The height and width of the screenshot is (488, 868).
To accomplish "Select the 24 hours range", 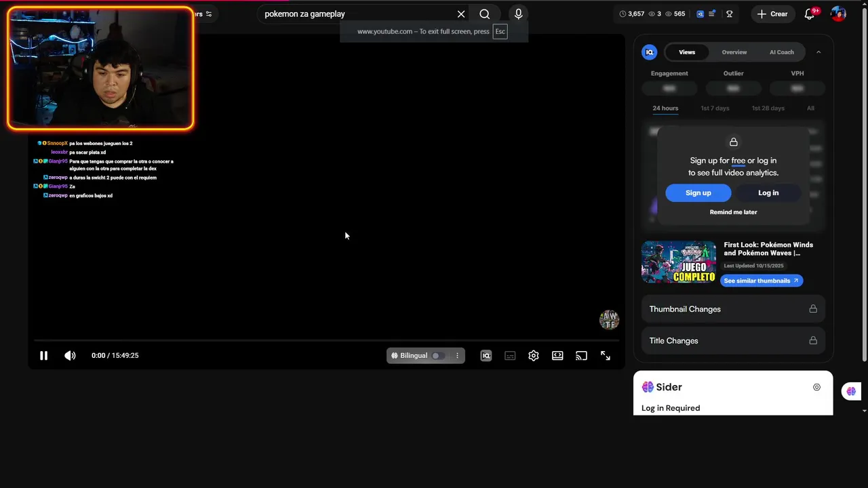I will pos(665,108).
